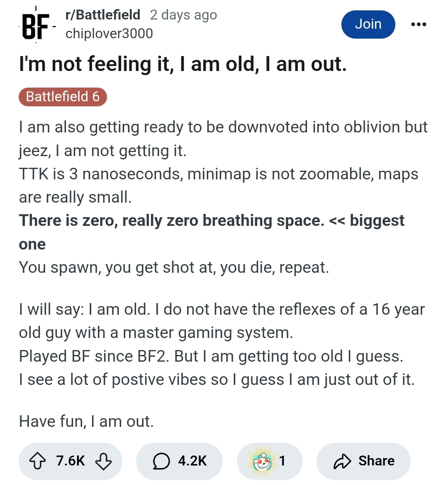Screen dimensions: 448x485
Task: Click the award count number 1
Action: coord(282,461)
